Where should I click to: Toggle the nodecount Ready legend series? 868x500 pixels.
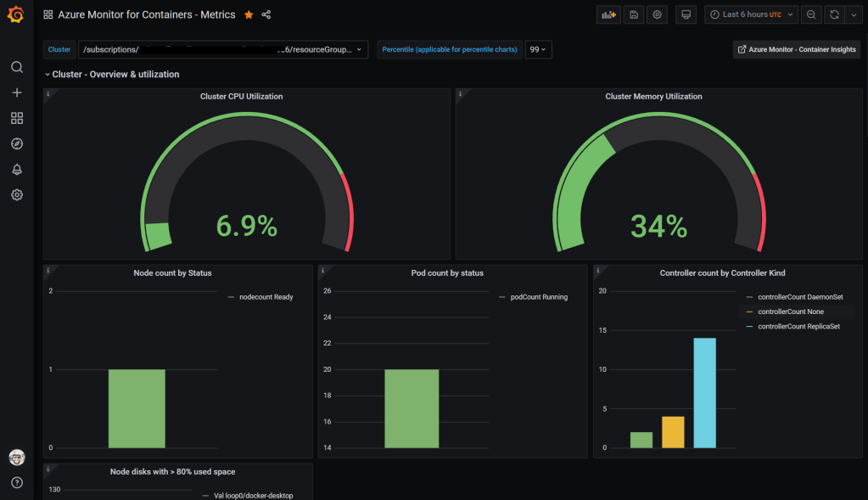click(266, 297)
